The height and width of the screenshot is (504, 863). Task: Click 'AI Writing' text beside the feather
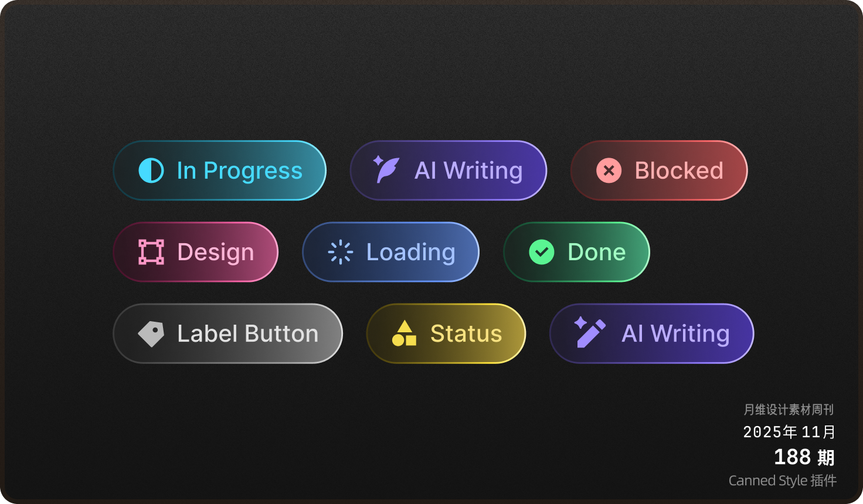click(x=468, y=171)
